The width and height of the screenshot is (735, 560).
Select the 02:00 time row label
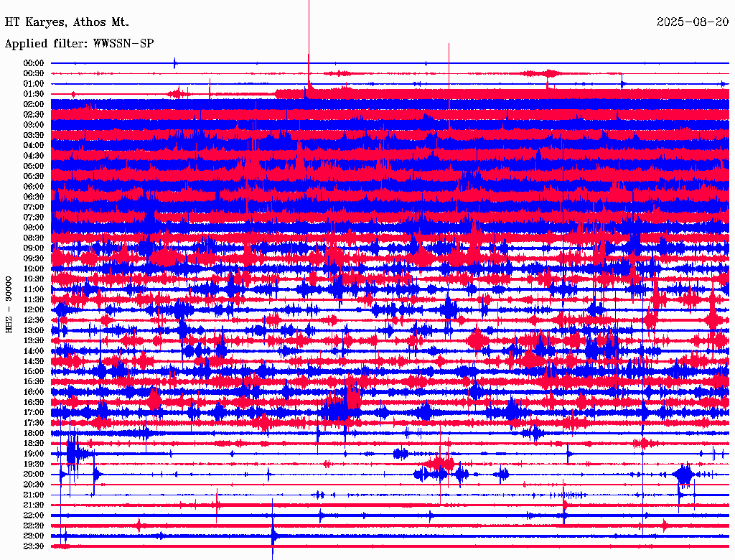click(x=34, y=105)
